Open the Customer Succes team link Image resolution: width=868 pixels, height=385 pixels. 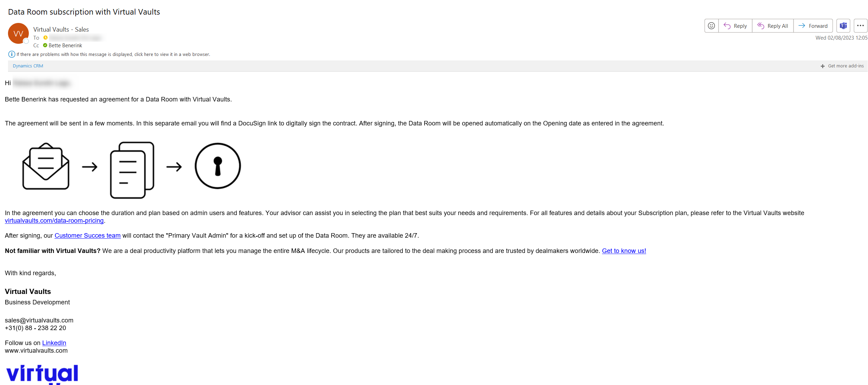87,236
